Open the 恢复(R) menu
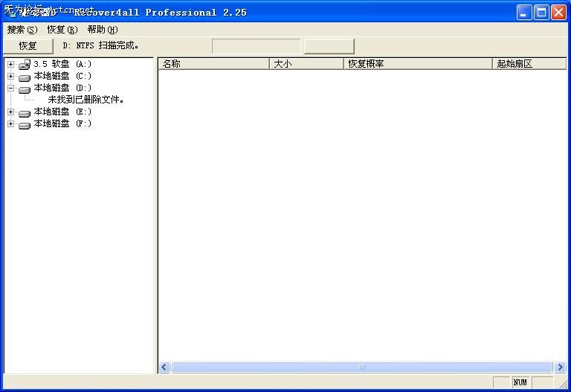Image resolution: width=571 pixels, height=392 pixels. pyautogui.click(x=62, y=30)
